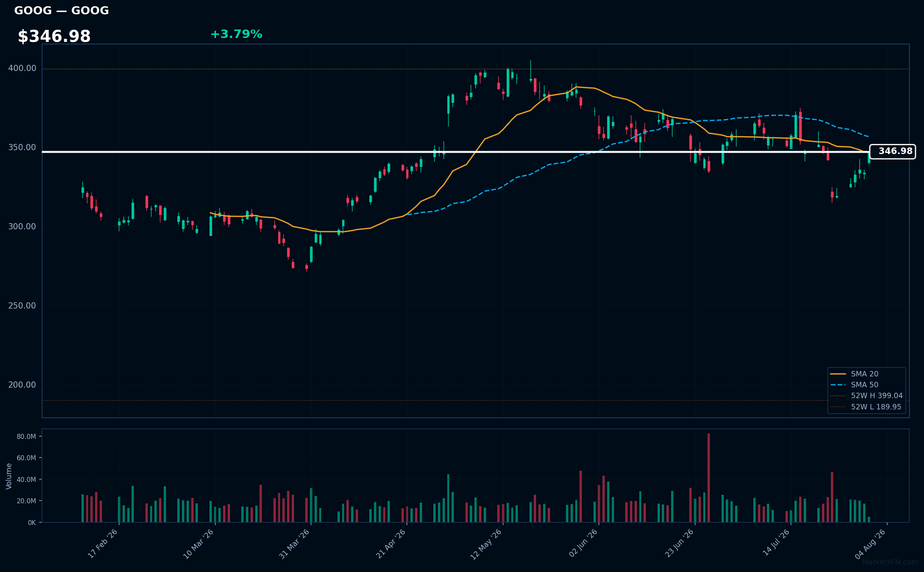Click the 21 Apr '26 date label
Screen dimensions: 924x572
click(391, 544)
